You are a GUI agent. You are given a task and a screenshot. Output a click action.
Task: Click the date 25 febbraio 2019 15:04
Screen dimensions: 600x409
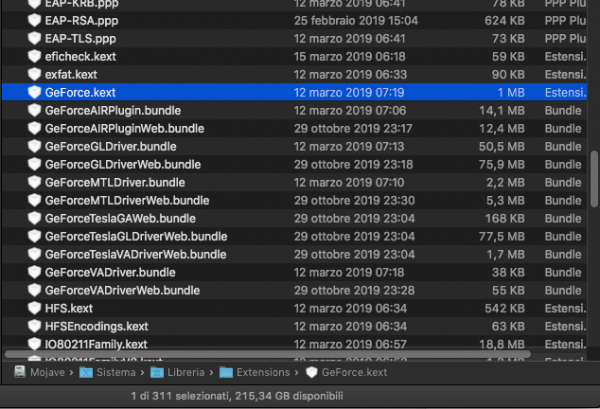[x=356, y=21]
